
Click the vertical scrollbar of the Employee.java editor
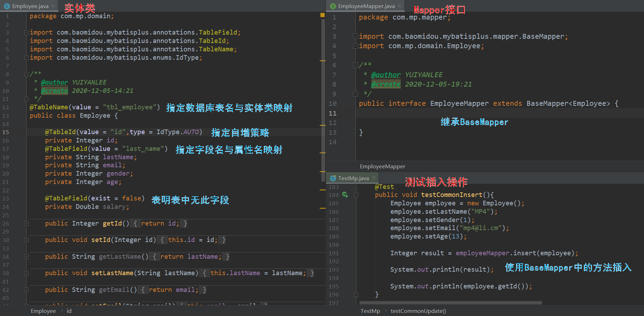click(x=323, y=100)
